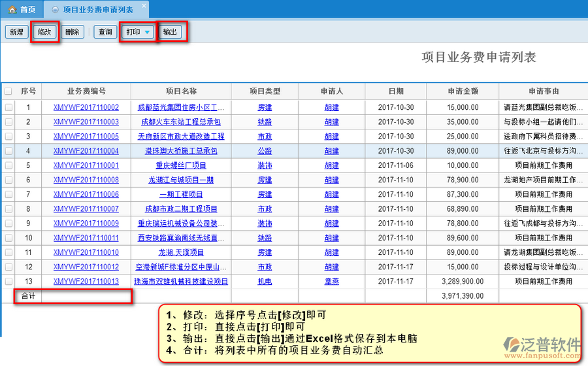This screenshot has width=588, height=366.
Task: Expand the 打印 dropdown arrow
Action: [147, 32]
